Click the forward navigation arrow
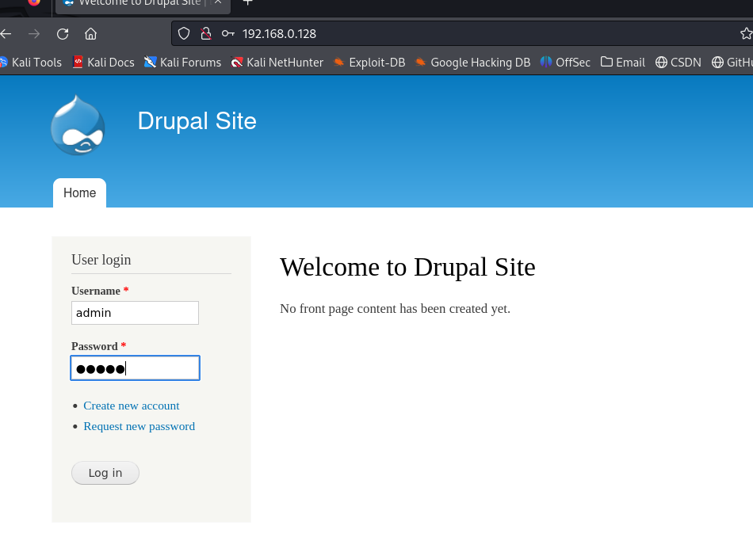The width and height of the screenshot is (753, 560). pos(34,34)
